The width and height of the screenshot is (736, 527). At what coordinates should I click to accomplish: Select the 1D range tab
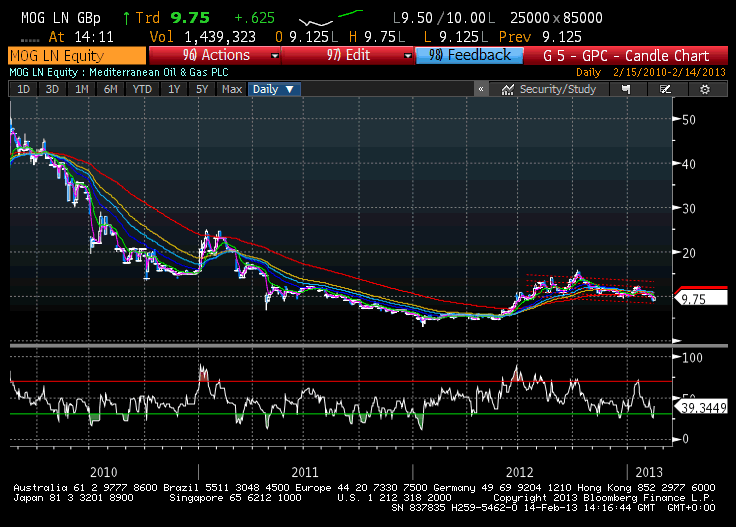pos(23,89)
